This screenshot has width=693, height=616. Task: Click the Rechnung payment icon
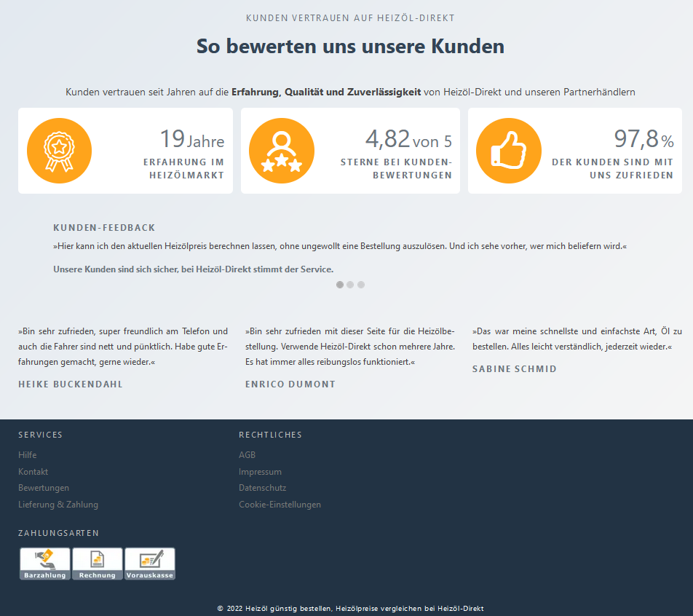[x=98, y=564]
